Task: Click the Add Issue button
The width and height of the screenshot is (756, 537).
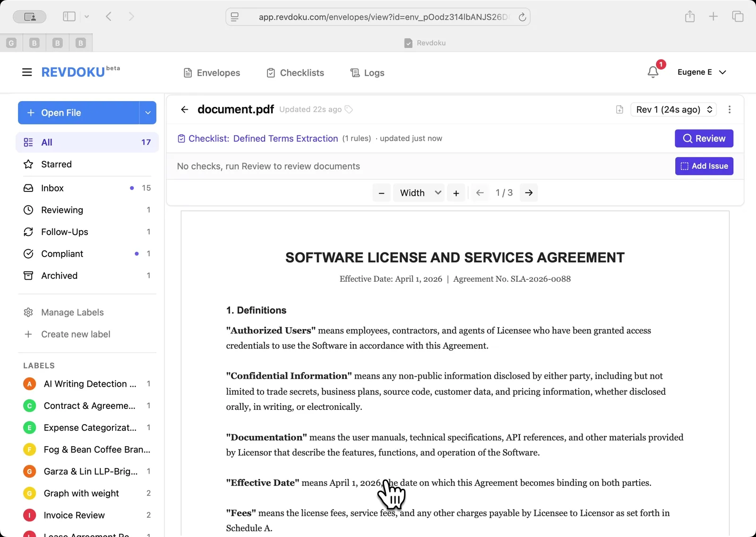Action: pyautogui.click(x=704, y=166)
